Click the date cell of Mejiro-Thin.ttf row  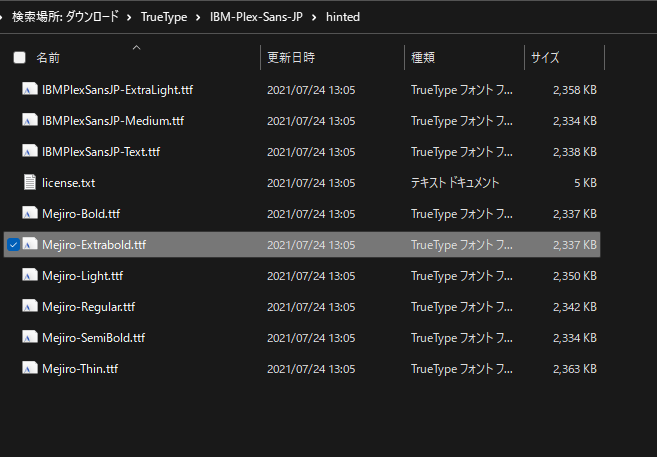pyautogui.click(x=311, y=369)
